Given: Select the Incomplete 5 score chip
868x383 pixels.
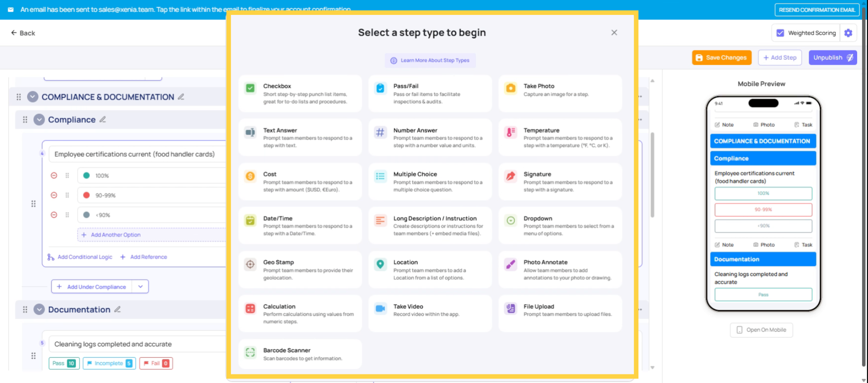Looking at the screenshot, I should (109, 363).
